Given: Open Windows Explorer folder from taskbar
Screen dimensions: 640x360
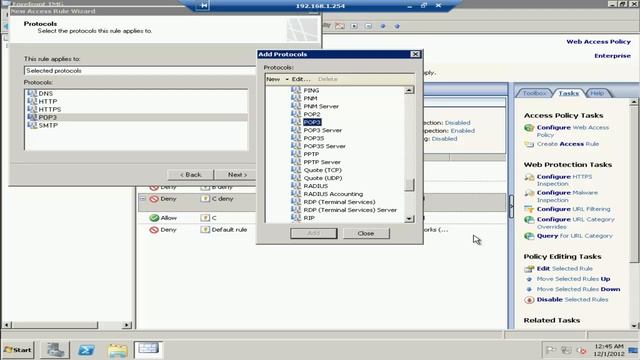Looking at the screenshot, I should 118,350.
